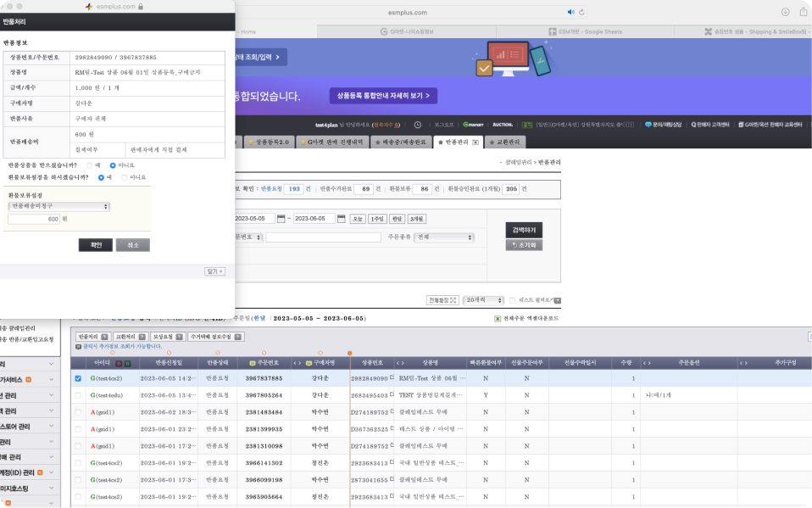Click the Excel download icon for all orders

pos(498,318)
